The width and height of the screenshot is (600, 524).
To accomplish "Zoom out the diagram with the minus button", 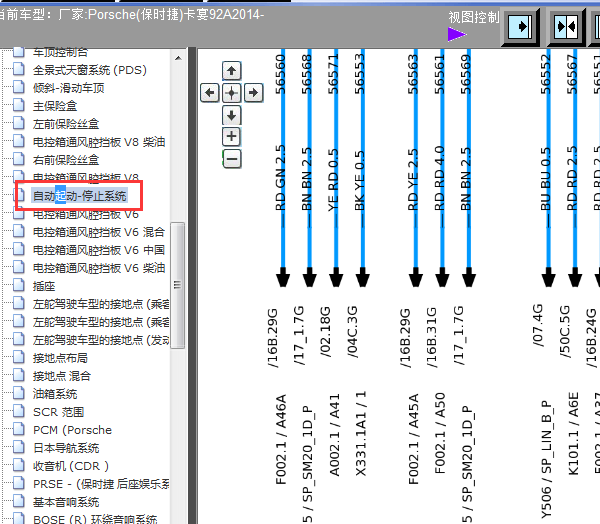I will (x=232, y=159).
